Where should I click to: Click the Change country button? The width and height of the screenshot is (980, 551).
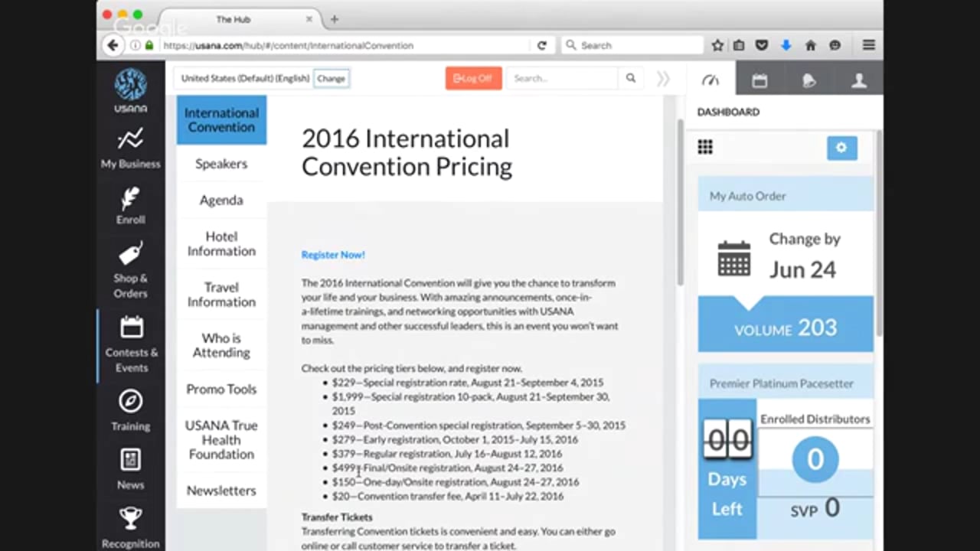pos(331,78)
